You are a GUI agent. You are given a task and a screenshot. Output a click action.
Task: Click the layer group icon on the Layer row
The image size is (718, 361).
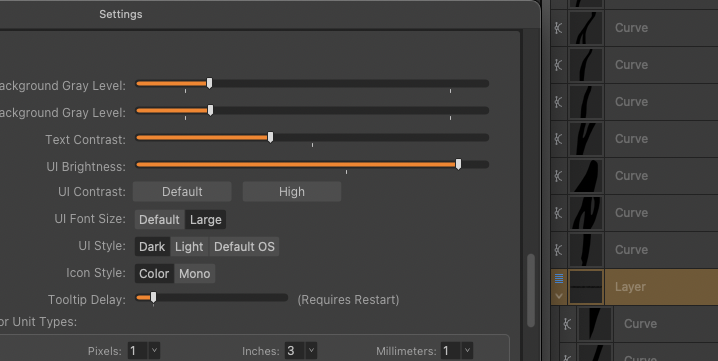point(559,278)
